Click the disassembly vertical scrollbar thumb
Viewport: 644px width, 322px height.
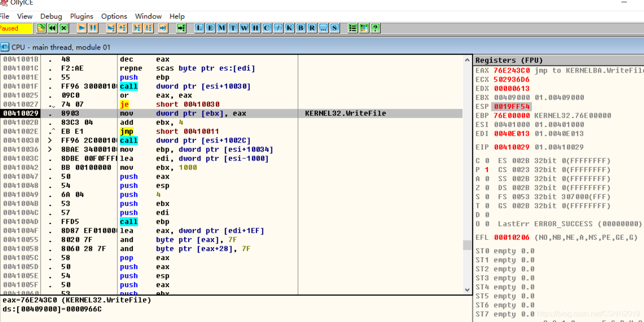pos(467,245)
